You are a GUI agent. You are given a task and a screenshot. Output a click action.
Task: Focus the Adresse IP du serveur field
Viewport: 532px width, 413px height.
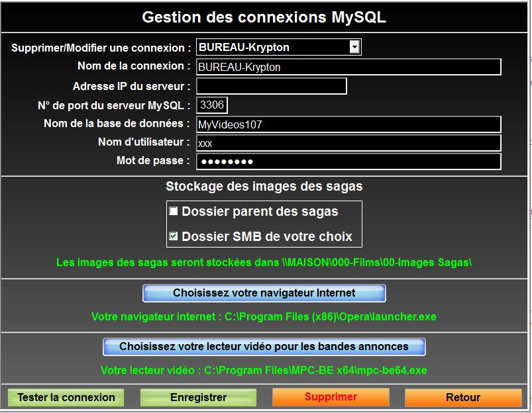(x=271, y=86)
